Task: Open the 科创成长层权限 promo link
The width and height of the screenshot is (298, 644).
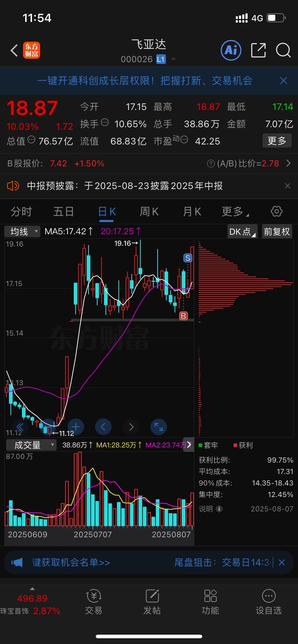Action: click(x=145, y=80)
